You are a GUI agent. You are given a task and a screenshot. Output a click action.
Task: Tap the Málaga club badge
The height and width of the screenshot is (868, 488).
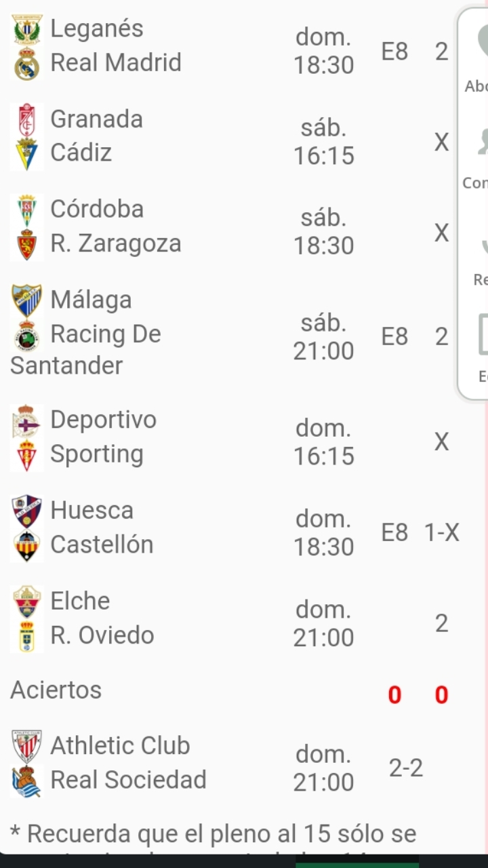[27, 301]
